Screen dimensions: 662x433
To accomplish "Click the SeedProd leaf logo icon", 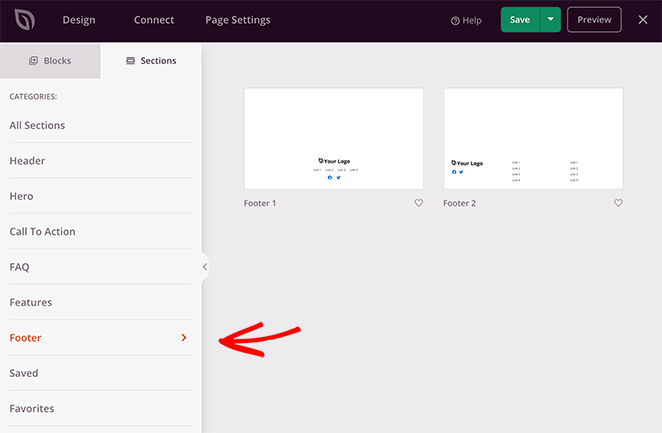I will [21, 20].
